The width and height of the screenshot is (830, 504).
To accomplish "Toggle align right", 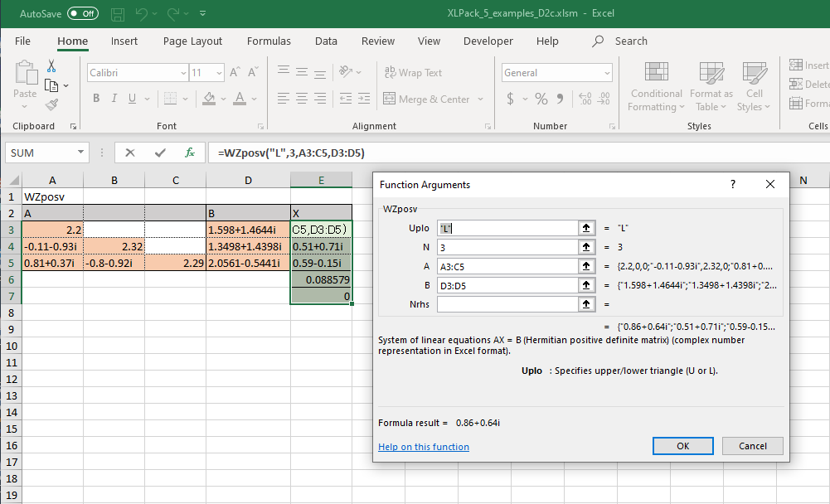I will tap(320, 99).
